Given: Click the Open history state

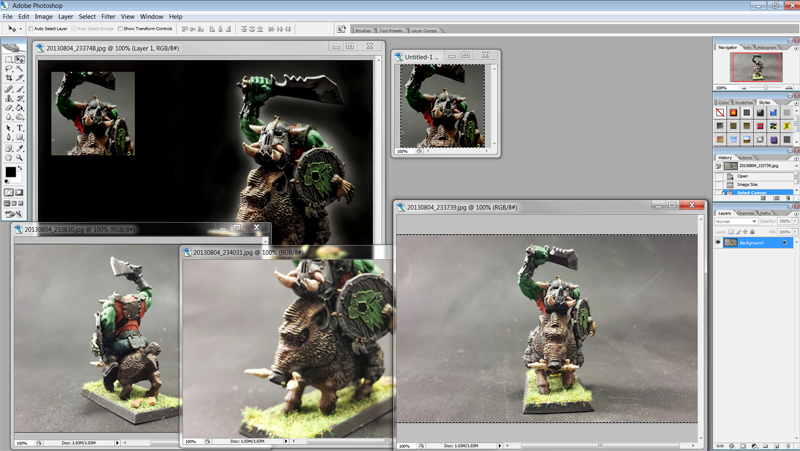Looking at the screenshot, I should point(743,176).
